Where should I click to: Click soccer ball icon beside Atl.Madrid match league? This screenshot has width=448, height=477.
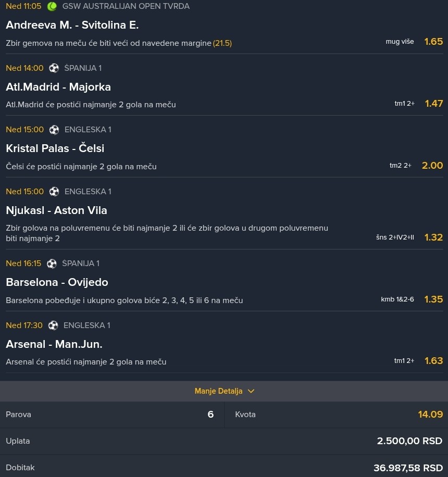(54, 68)
